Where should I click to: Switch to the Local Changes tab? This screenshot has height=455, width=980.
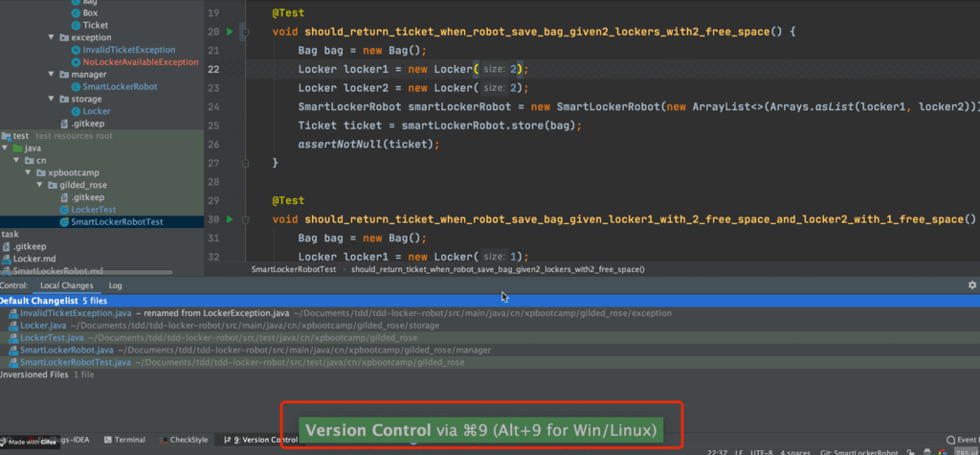coord(66,285)
